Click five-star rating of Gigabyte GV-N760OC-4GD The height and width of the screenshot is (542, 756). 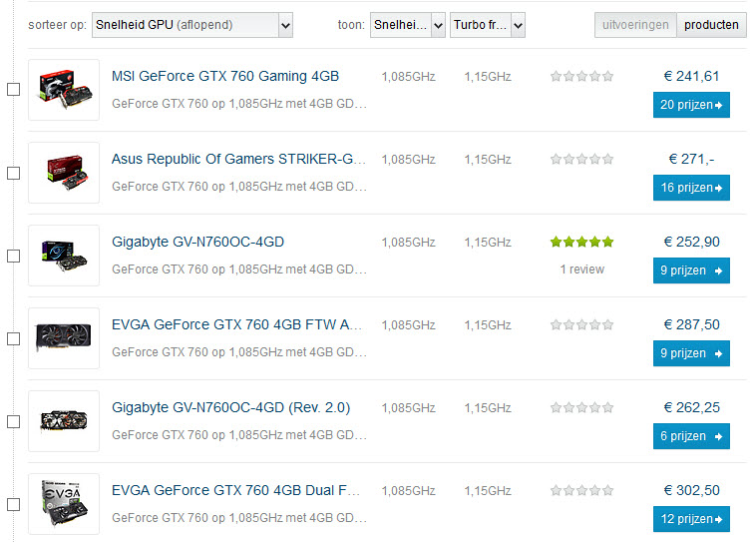pyautogui.click(x=581, y=242)
